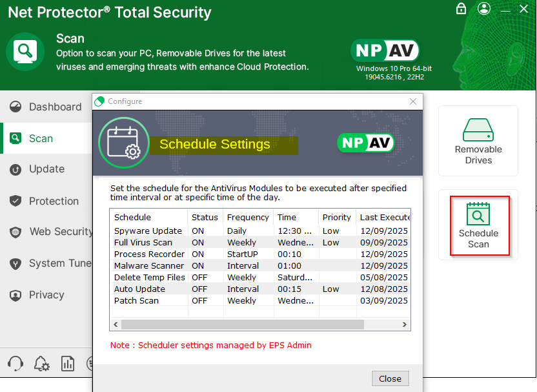Close the Configure dialog with X

413,101
